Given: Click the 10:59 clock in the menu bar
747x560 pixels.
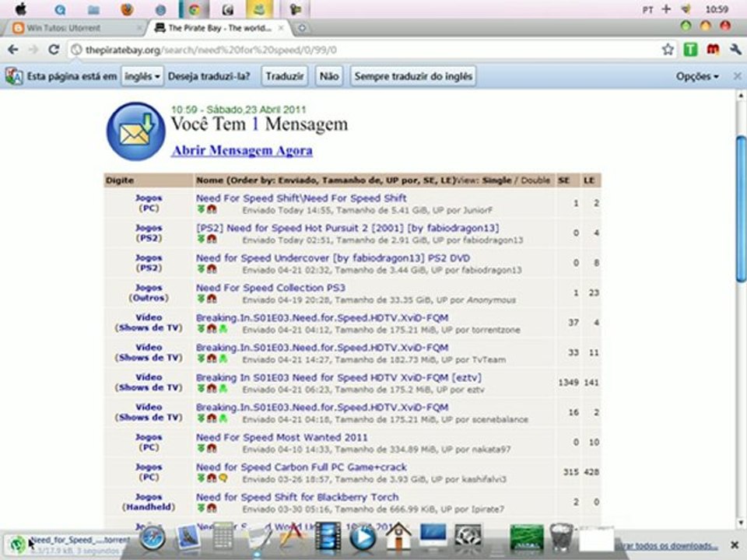Looking at the screenshot, I should click(x=717, y=9).
